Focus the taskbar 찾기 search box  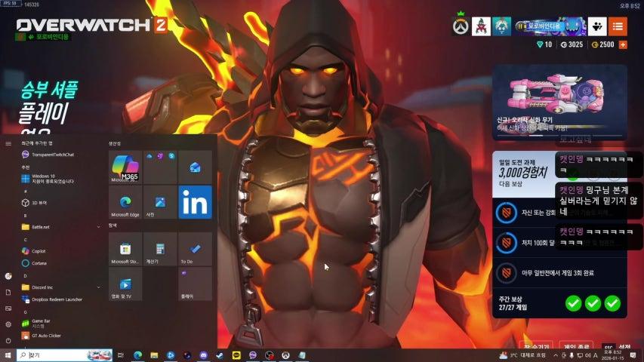pyautogui.click(x=64, y=355)
